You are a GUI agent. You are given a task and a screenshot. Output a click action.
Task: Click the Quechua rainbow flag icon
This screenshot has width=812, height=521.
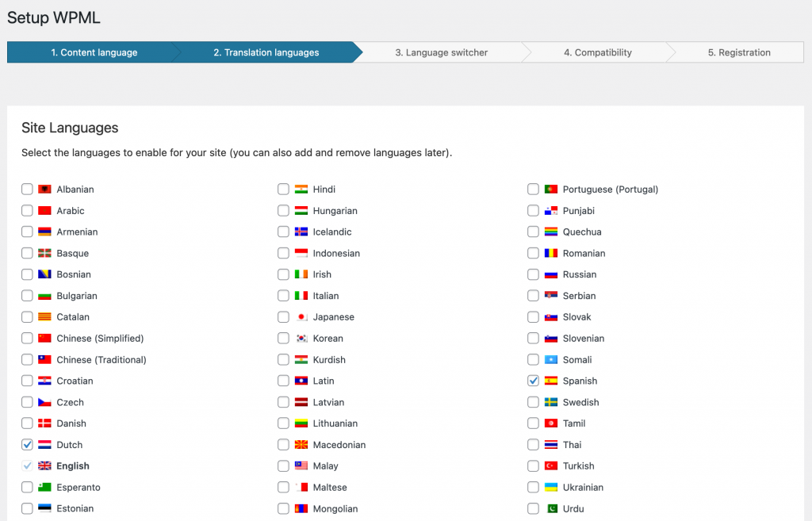point(551,232)
